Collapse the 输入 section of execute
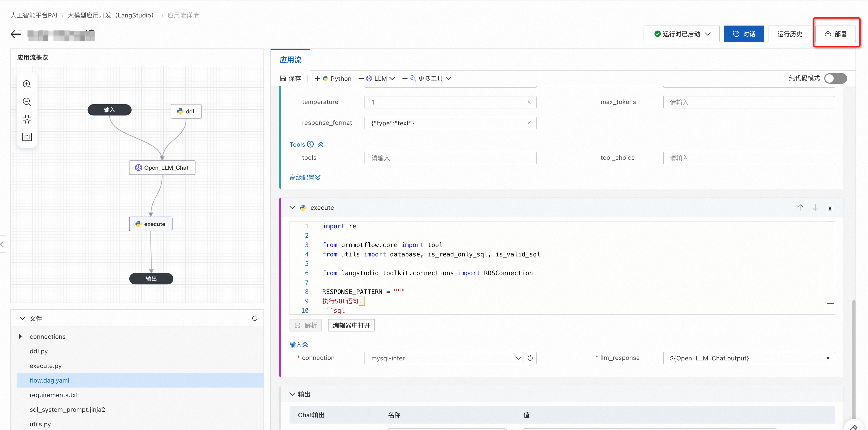Image resolution: width=868 pixels, height=430 pixels. pyautogui.click(x=299, y=344)
